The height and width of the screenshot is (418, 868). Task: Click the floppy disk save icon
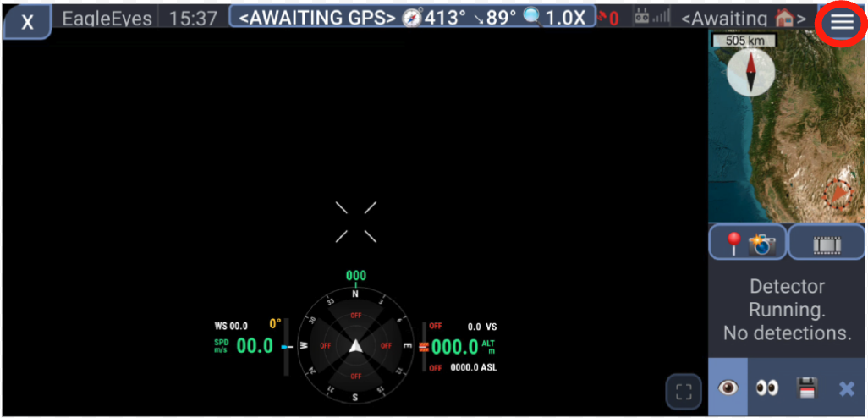(807, 388)
